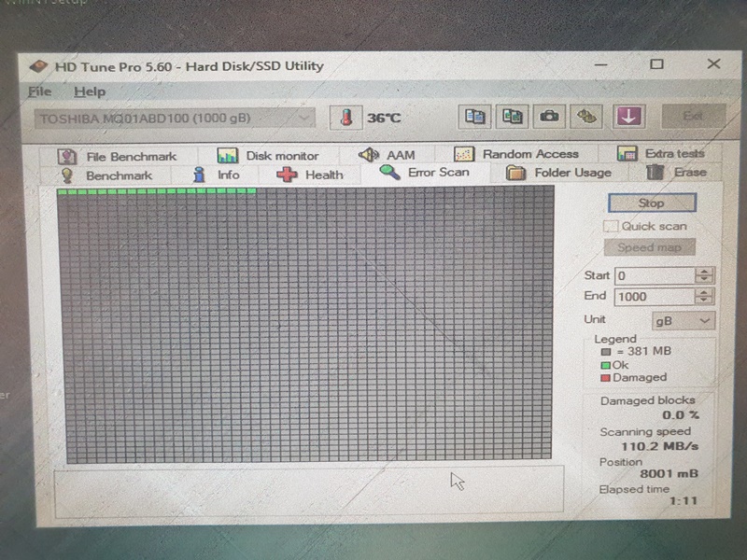
Task: Click the 0.0 % damaged blocks value
Action: (x=681, y=414)
